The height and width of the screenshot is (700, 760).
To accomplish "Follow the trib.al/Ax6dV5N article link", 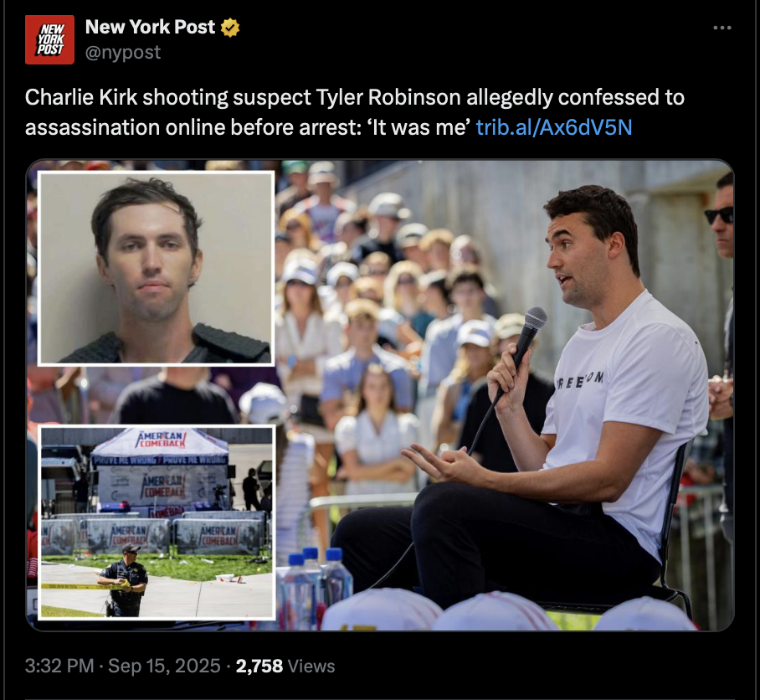I will 554,127.
